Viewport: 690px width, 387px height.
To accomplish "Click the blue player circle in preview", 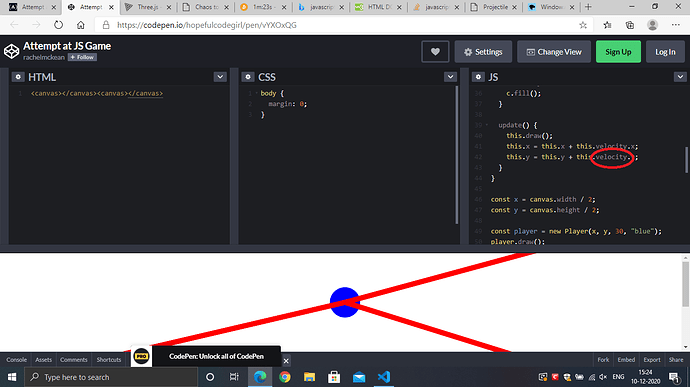I will point(345,302).
